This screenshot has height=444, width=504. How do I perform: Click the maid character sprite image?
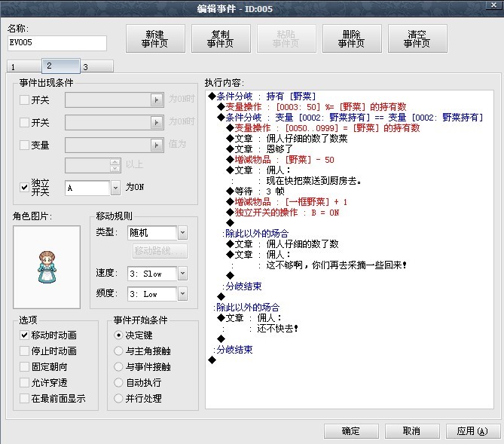pos(47,267)
